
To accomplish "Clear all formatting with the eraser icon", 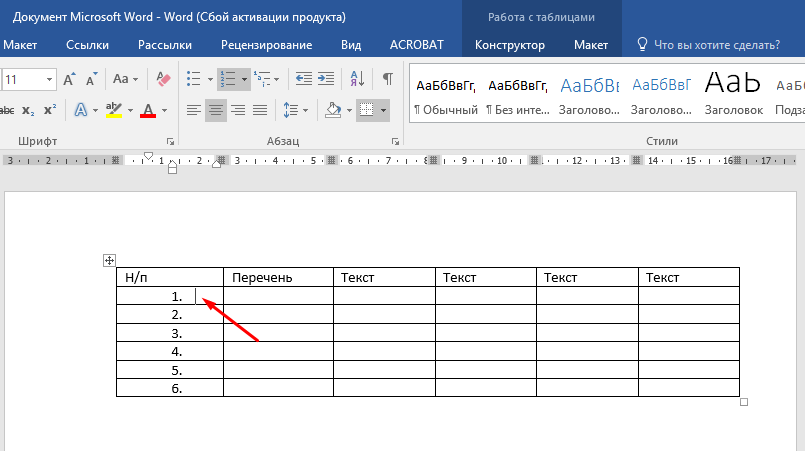I will tap(163, 80).
